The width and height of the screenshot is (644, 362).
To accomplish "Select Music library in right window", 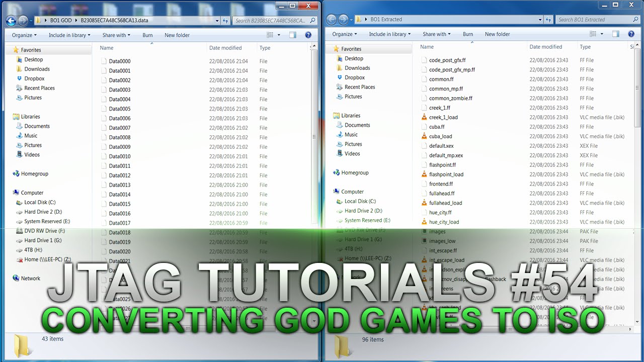I will pos(351,135).
